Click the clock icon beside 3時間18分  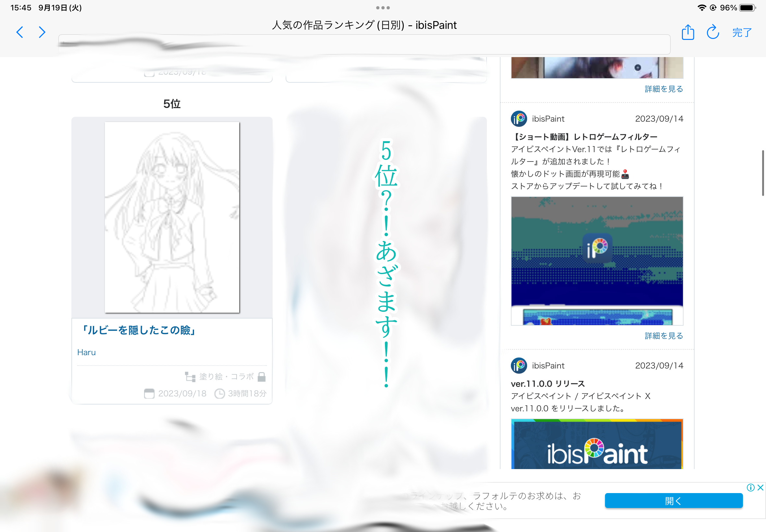pos(220,393)
